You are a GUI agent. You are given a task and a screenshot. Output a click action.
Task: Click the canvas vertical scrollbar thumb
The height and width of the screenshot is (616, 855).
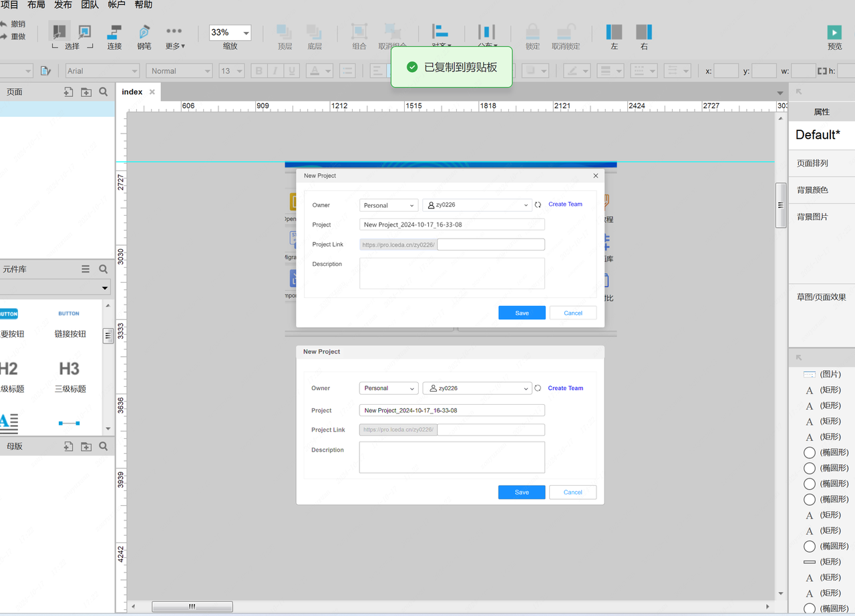click(x=780, y=205)
